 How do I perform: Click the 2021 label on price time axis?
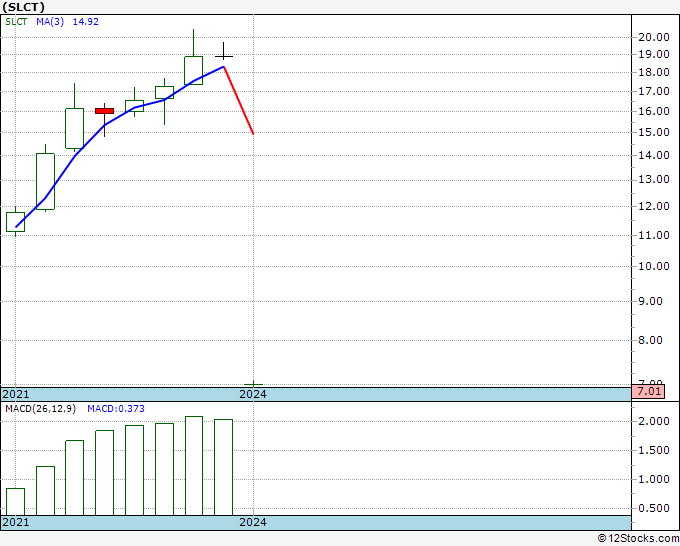(x=16, y=394)
